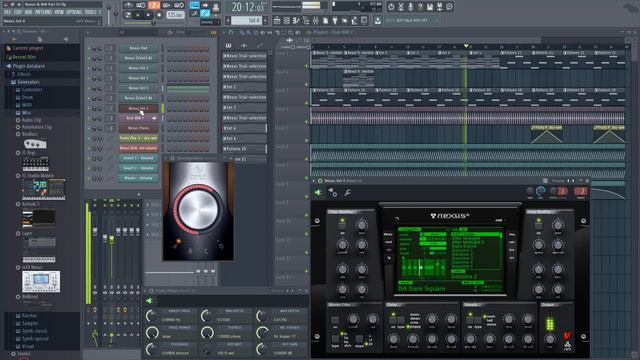Select Pattern 10 in the picker list
Image resolution: width=640 pixels, height=360 pixels.
(x=244, y=149)
